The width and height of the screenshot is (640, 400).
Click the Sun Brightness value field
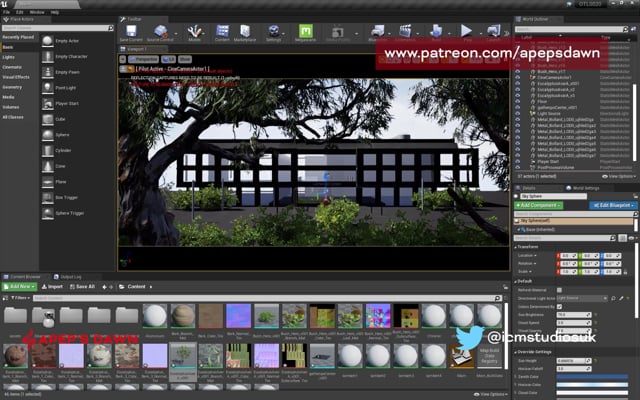[x=574, y=315]
